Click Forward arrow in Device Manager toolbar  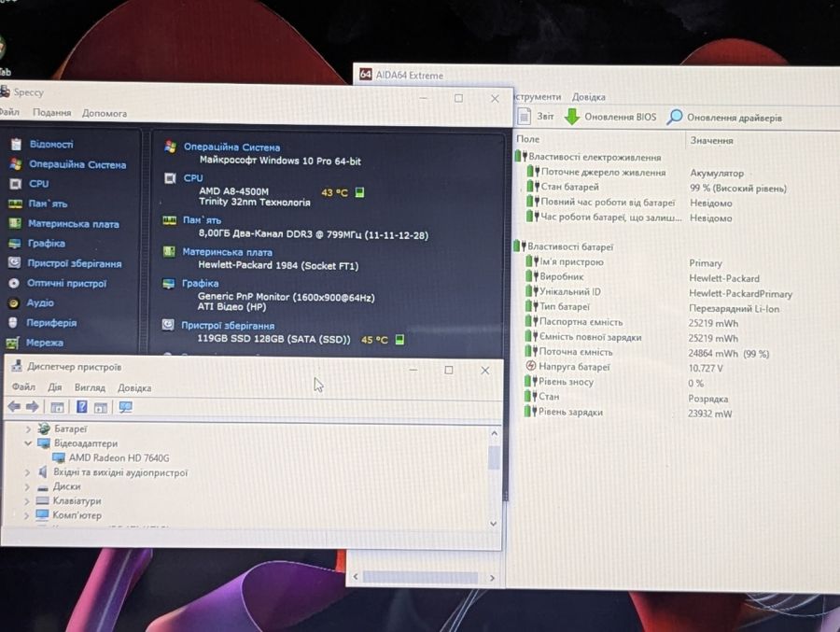tap(32, 407)
